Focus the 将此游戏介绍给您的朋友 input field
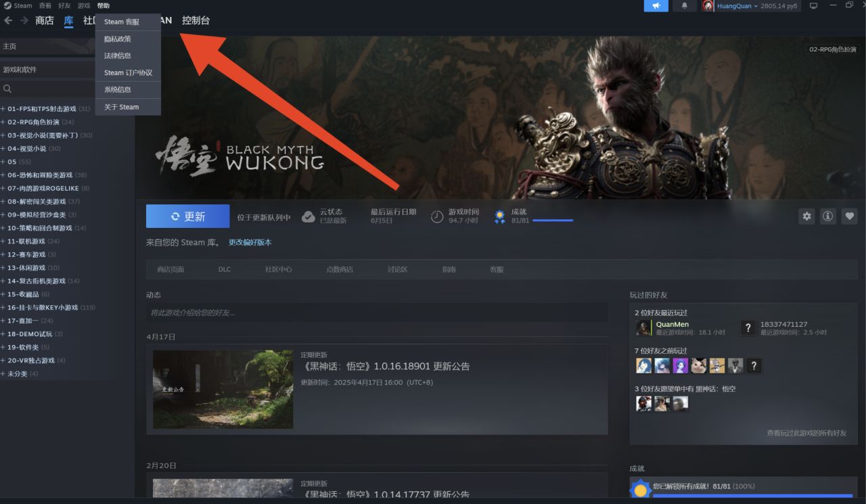The width and height of the screenshot is (866, 504). 377,313
